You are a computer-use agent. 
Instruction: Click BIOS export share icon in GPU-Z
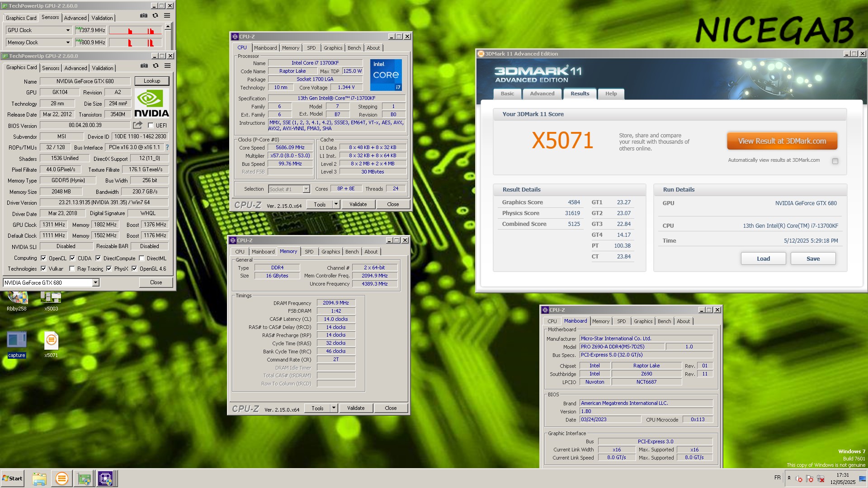click(x=138, y=125)
